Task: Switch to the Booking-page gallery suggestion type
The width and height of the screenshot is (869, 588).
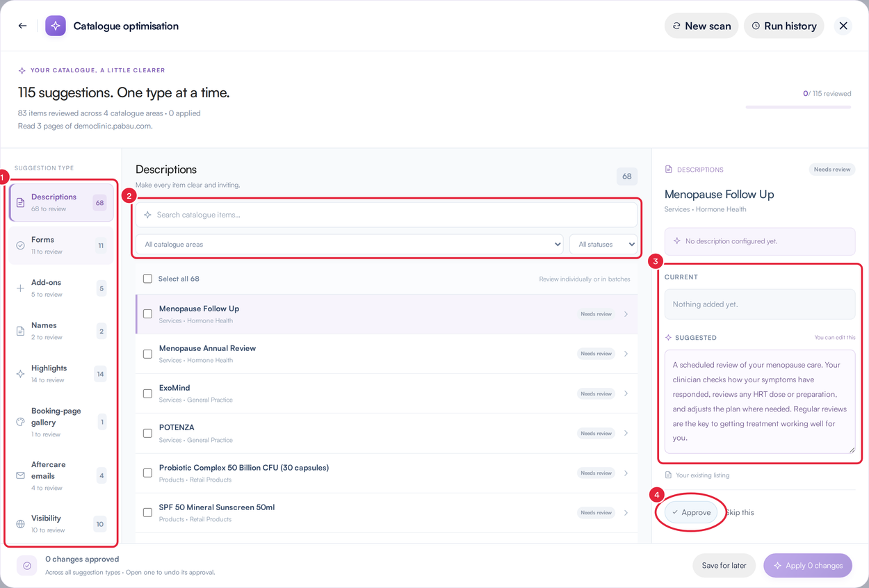Action: [x=61, y=422]
